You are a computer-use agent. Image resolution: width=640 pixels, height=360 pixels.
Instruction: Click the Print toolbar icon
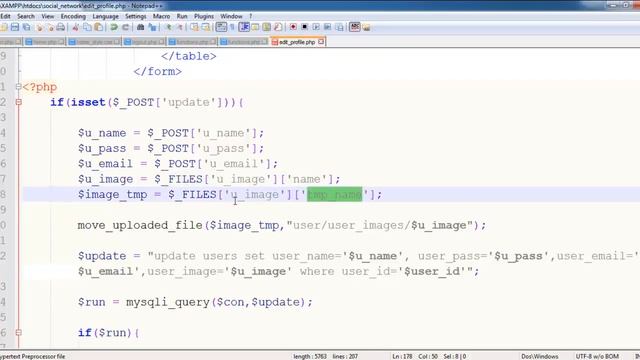tap(60, 27)
